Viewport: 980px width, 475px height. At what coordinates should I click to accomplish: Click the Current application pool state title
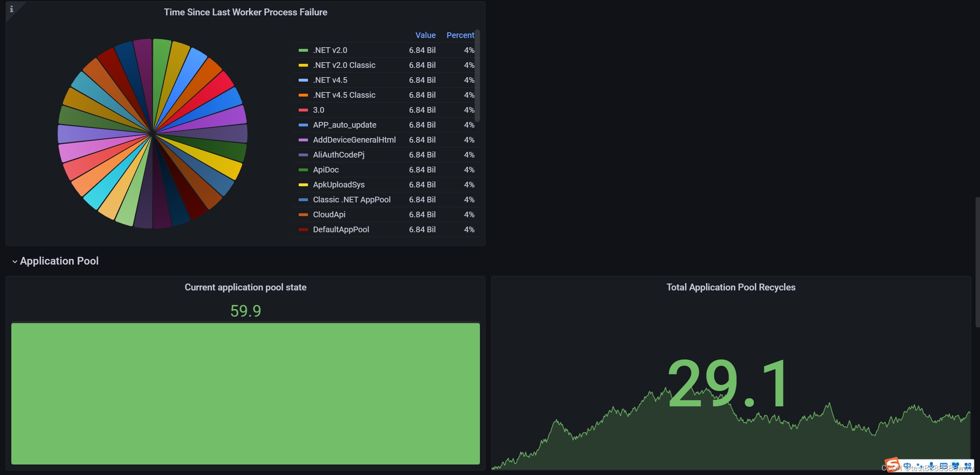(245, 287)
